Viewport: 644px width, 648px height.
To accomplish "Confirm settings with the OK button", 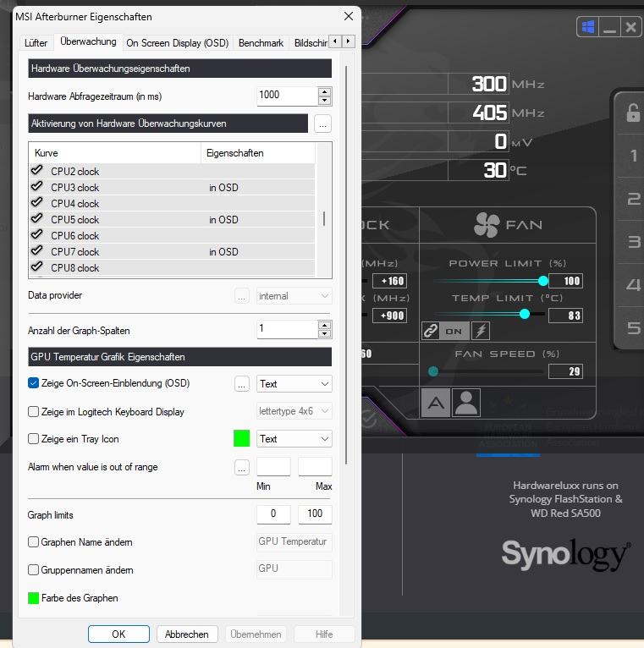I will (x=118, y=634).
